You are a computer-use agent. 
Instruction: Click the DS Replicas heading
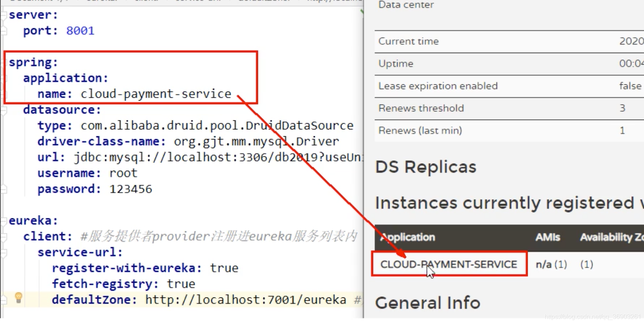pyautogui.click(x=426, y=167)
